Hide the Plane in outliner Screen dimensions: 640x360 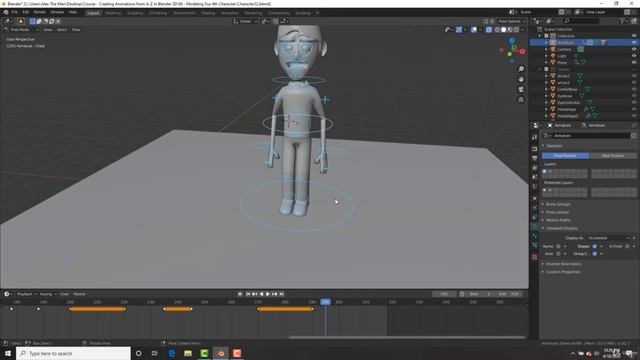[634, 62]
